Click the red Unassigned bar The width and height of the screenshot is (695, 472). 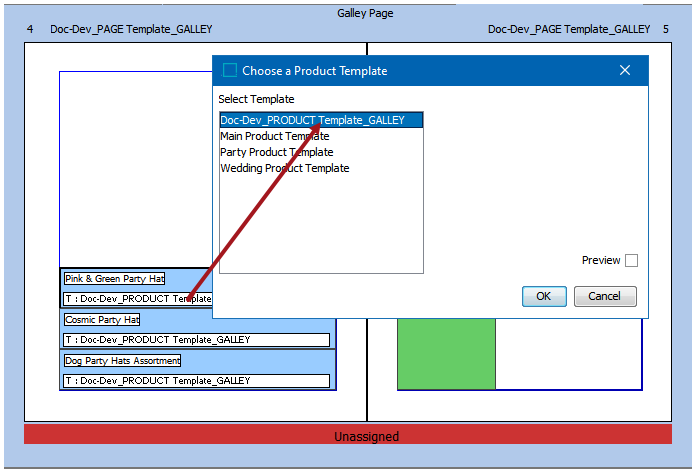click(348, 434)
